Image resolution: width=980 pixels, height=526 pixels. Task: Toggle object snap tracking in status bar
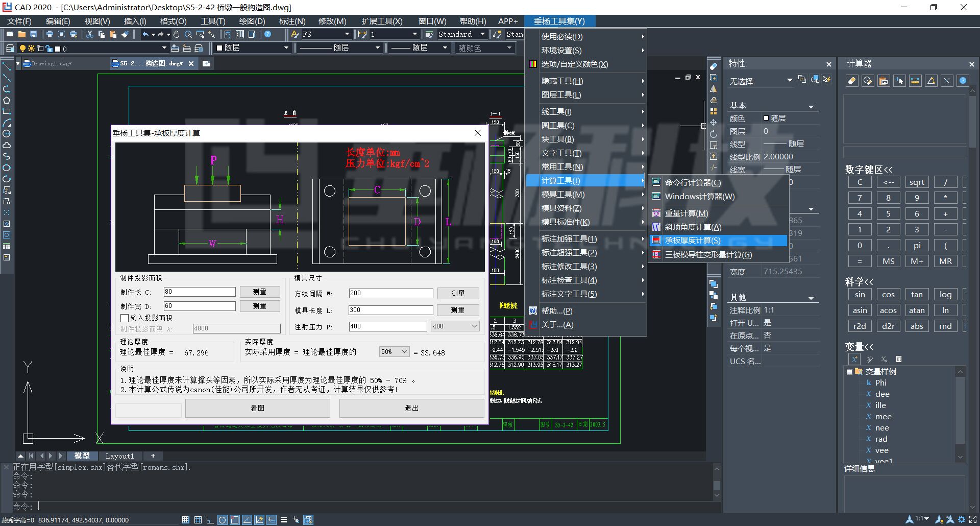coord(247,520)
